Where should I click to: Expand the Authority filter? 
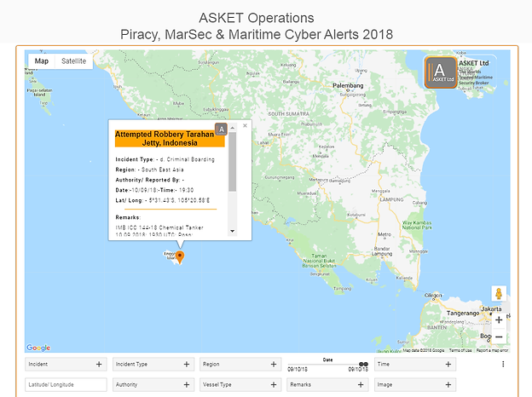153,385
